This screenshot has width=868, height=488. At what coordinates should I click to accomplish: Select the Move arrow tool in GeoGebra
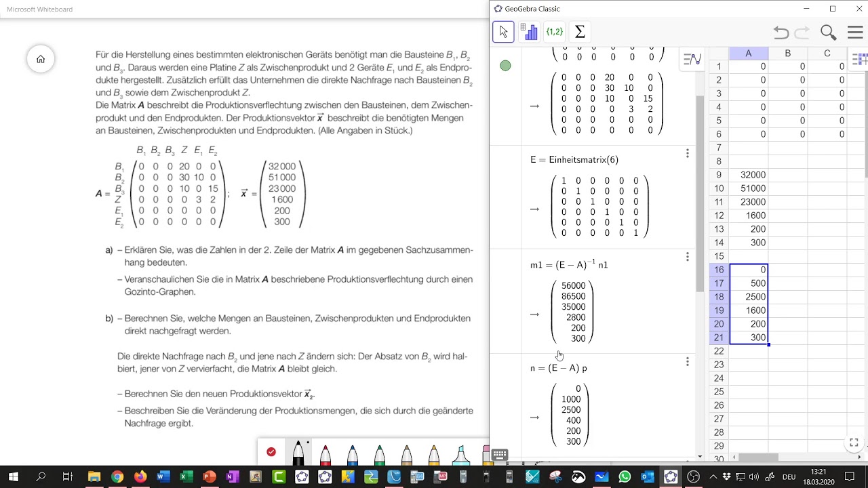[503, 32]
